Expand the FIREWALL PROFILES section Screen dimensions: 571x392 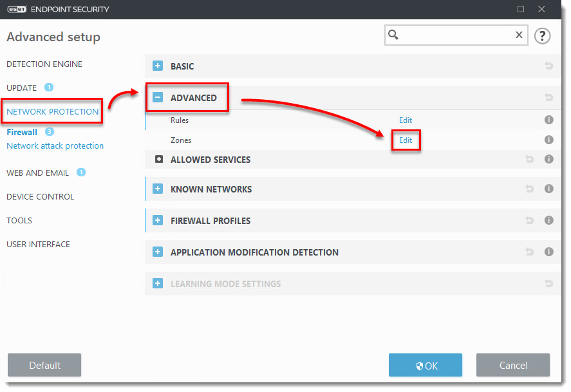158,220
